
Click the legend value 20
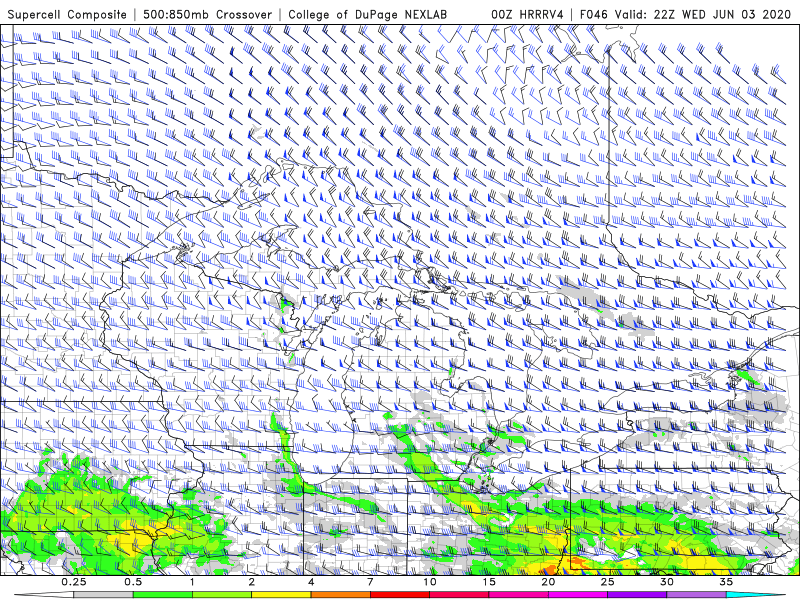(x=548, y=582)
